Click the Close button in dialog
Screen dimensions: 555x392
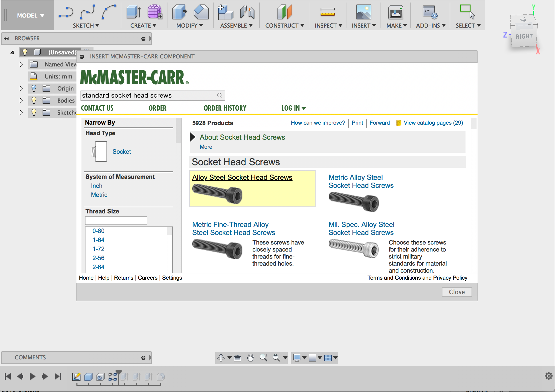457,292
